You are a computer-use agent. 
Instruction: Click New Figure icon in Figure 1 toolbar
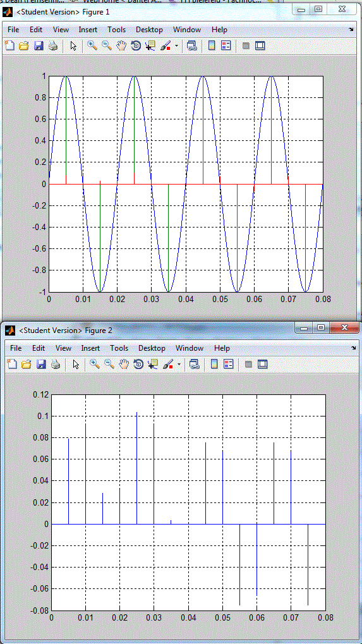pos(9,46)
